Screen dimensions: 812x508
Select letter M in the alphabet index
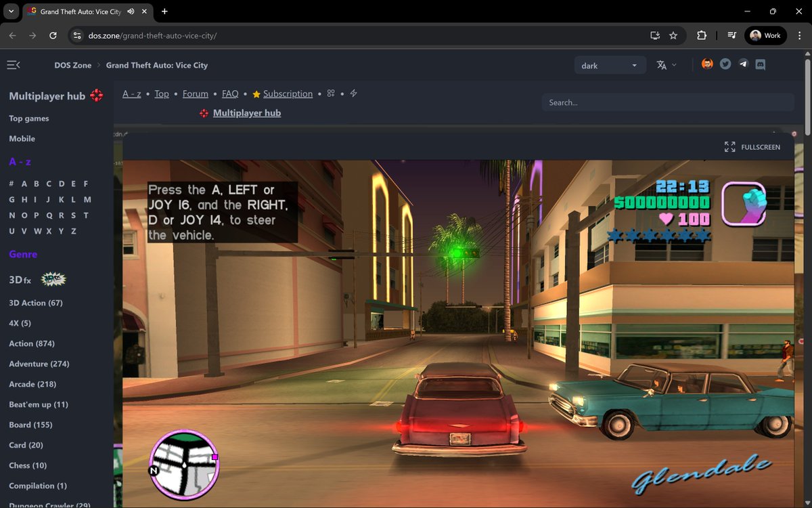coord(87,200)
